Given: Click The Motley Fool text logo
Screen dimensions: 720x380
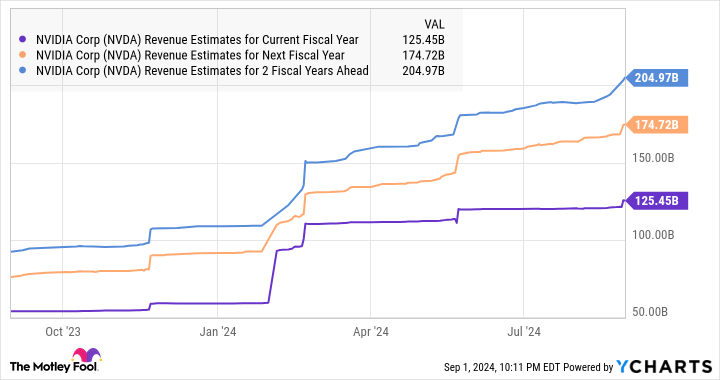Looking at the screenshot, I should click(x=54, y=367).
